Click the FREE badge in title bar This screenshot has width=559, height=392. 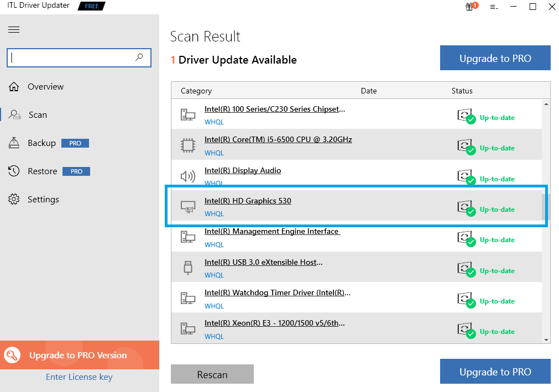[x=92, y=6]
